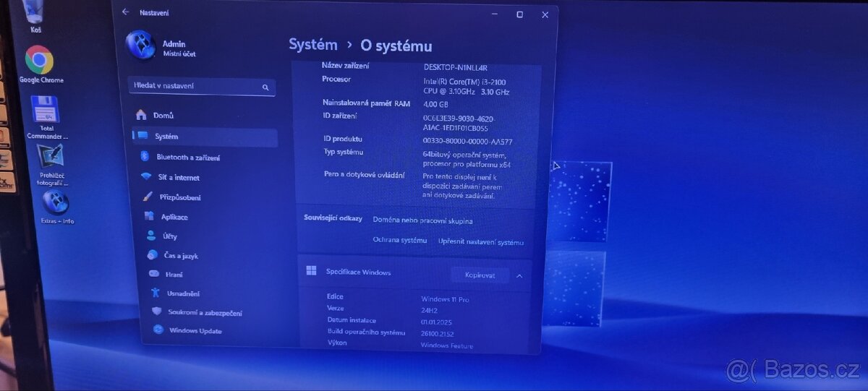Open Doména nebo pracovní skupina link
868x391 pixels.
[x=423, y=220]
